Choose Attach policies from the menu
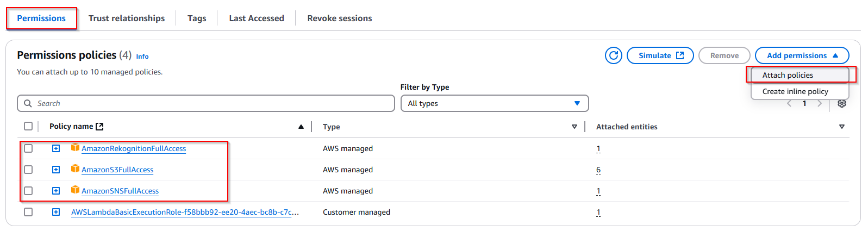Image resolution: width=868 pixels, height=231 pixels. click(800, 75)
